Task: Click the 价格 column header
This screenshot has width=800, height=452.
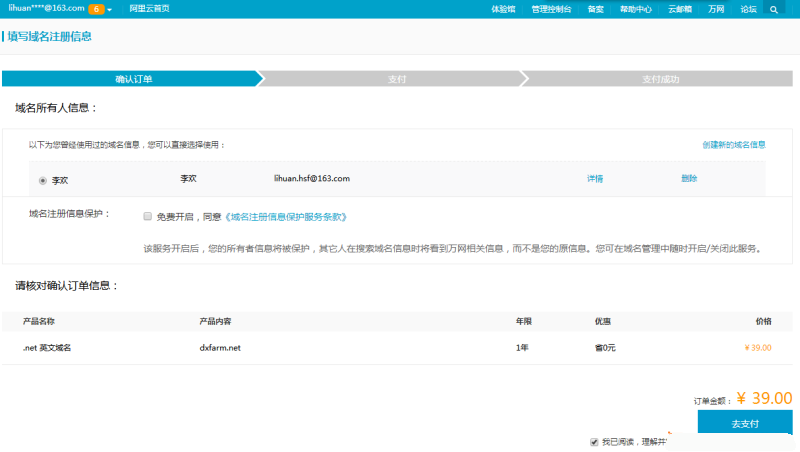Action: (x=763, y=321)
